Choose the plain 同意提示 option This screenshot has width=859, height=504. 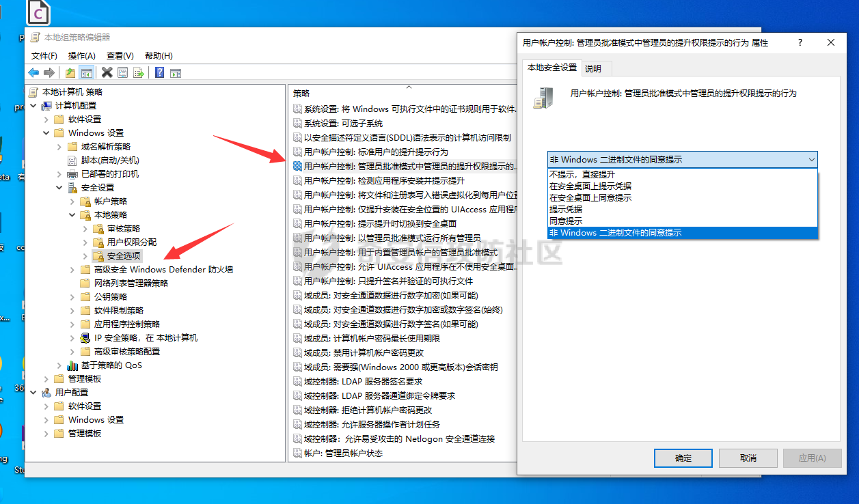[x=682, y=221]
